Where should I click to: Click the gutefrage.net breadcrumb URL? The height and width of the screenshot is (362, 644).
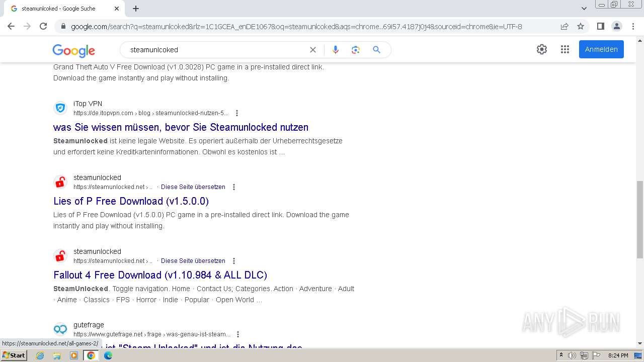pyautogui.click(x=152, y=334)
